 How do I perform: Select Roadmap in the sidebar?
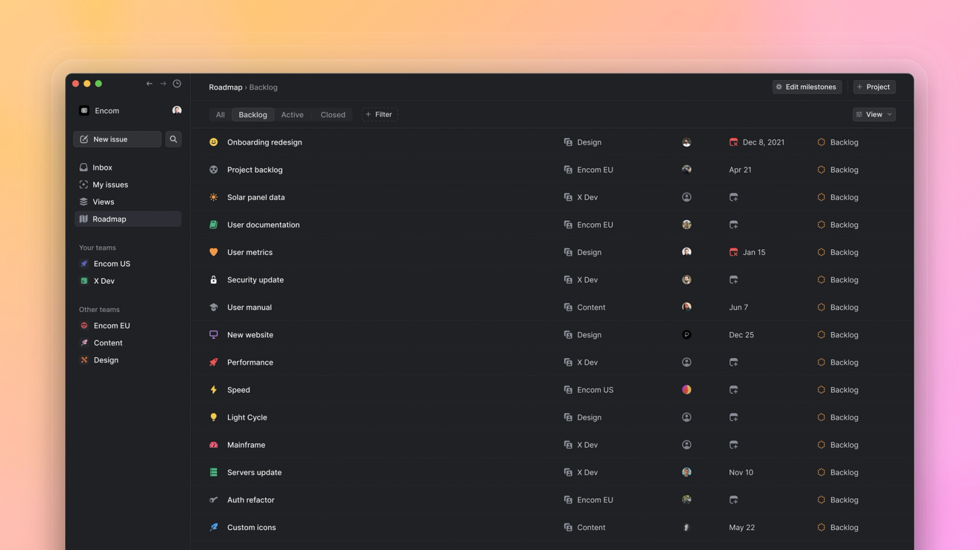(128, 219)
